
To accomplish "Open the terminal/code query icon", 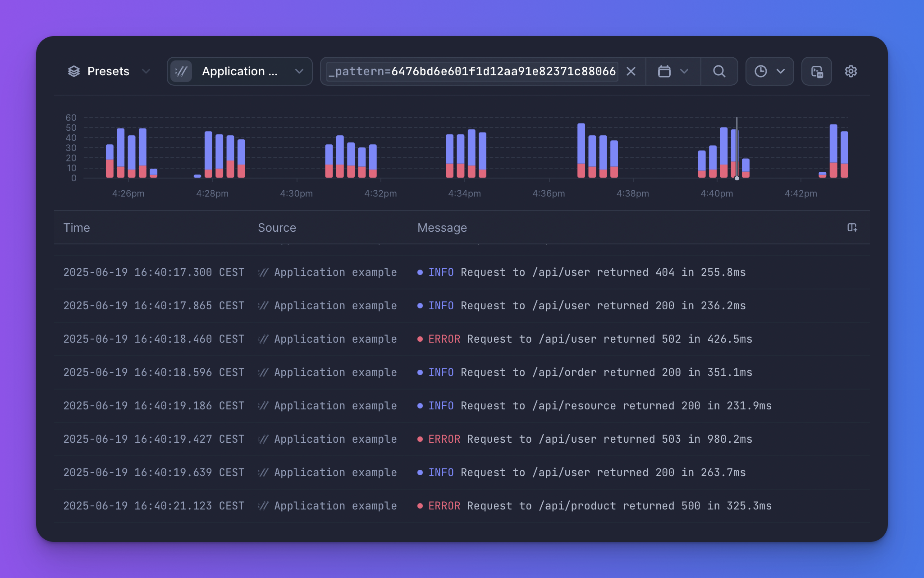I will 816,71.
